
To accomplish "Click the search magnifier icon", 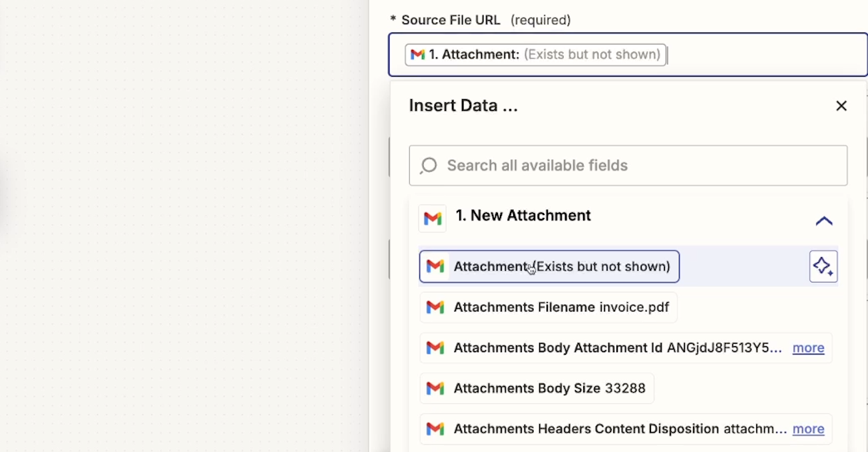I will pos(429,165).
